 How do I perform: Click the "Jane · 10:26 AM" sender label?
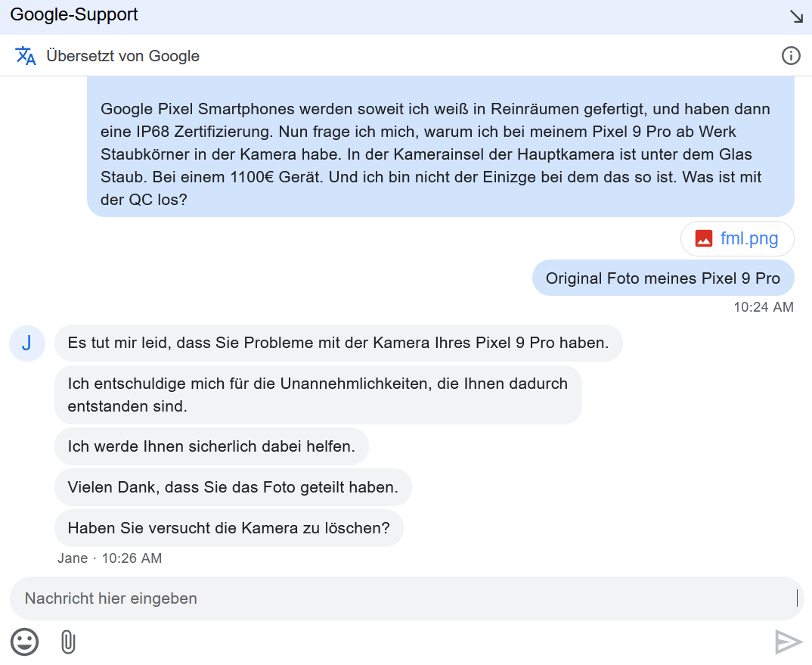(x=110, y=558)
